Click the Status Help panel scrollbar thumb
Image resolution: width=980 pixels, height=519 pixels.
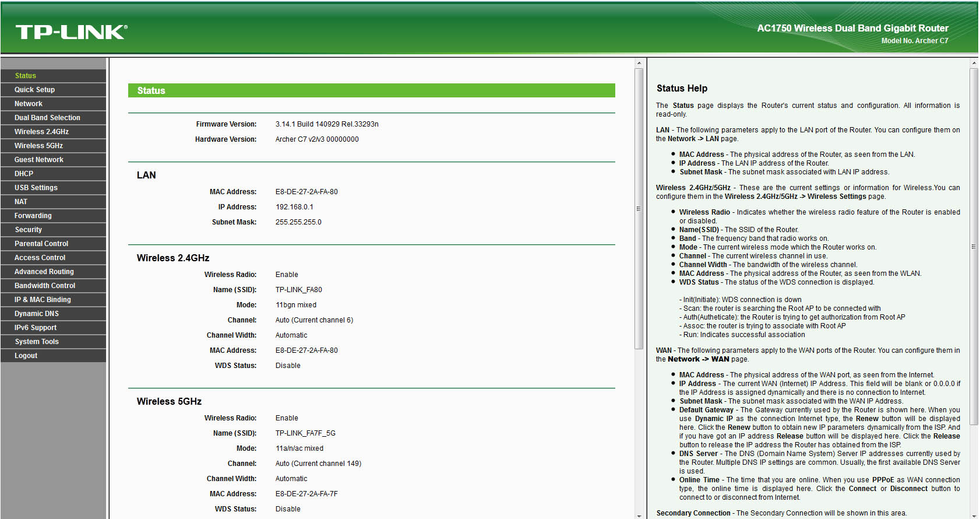[974, 246]
